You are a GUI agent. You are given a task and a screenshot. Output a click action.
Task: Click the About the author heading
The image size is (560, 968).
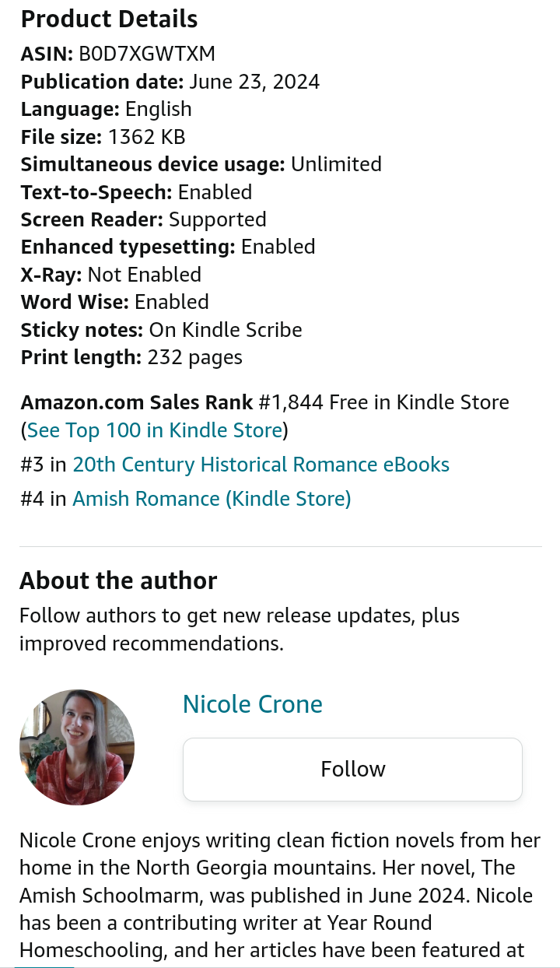pos(118,580)
